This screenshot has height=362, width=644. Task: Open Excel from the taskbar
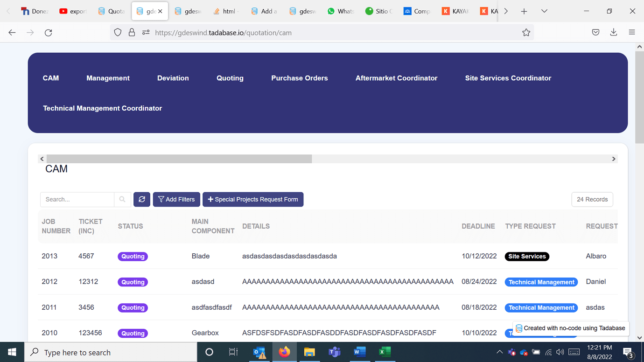[x=385, y=352]
